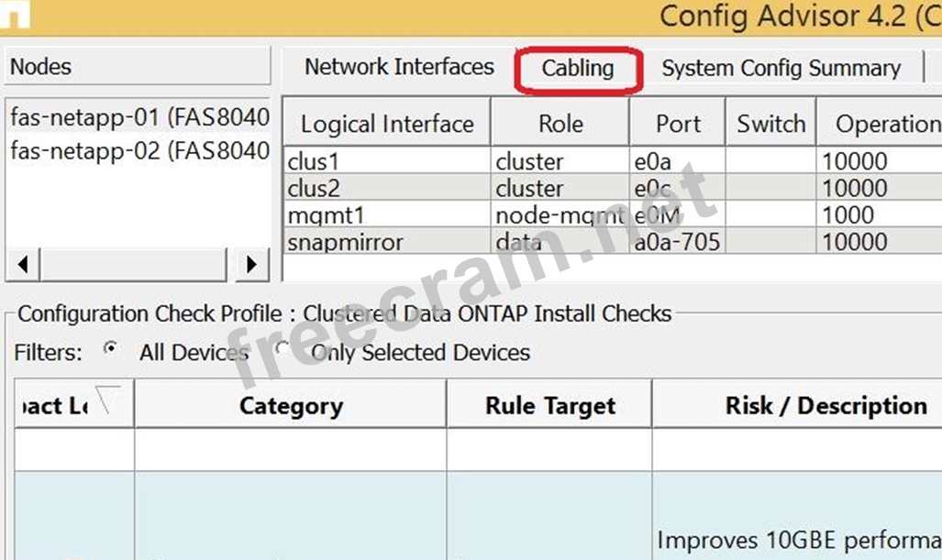The image size is (942, 560).
Task: Sort by the Switch column header
Action: (770, 124)
